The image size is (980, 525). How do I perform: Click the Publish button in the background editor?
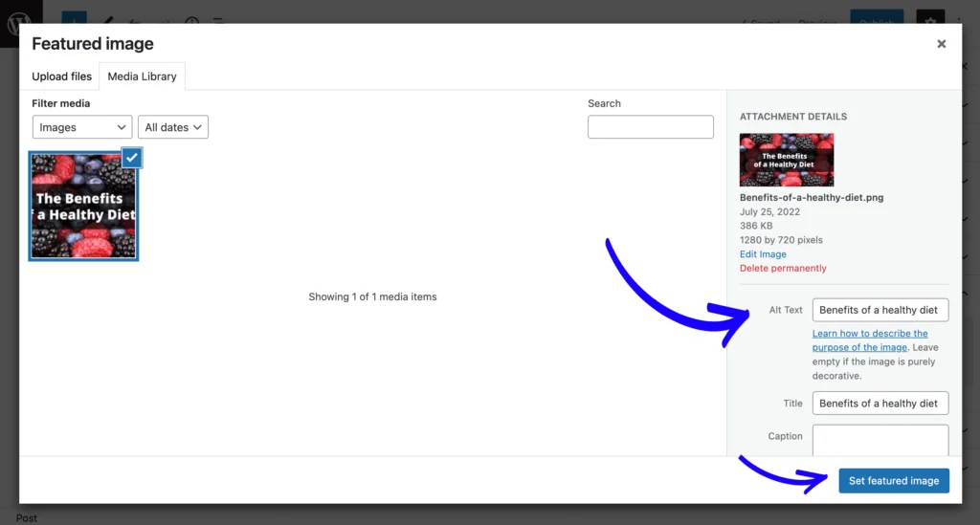877,19
